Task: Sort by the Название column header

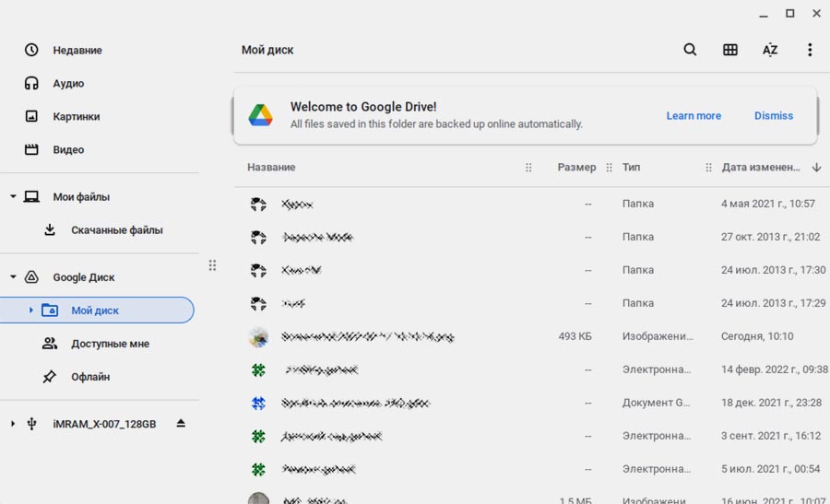Action: click(271, 167)
